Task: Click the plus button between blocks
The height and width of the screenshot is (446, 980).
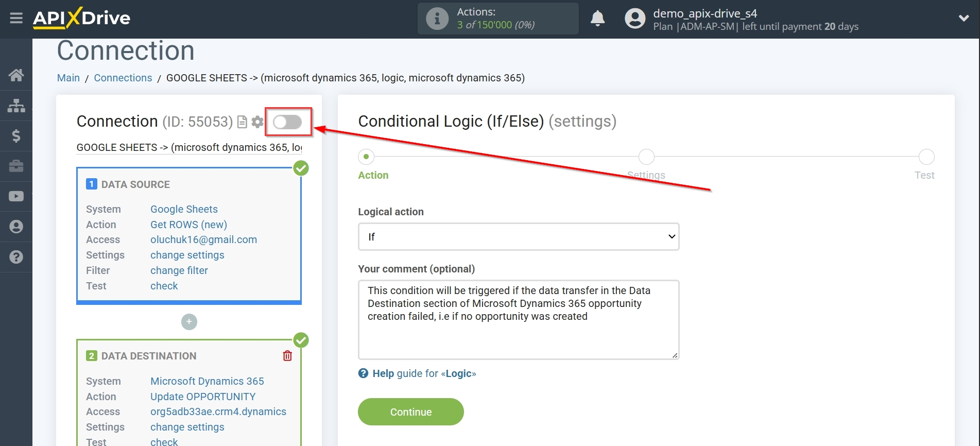Action: [189, 322]
